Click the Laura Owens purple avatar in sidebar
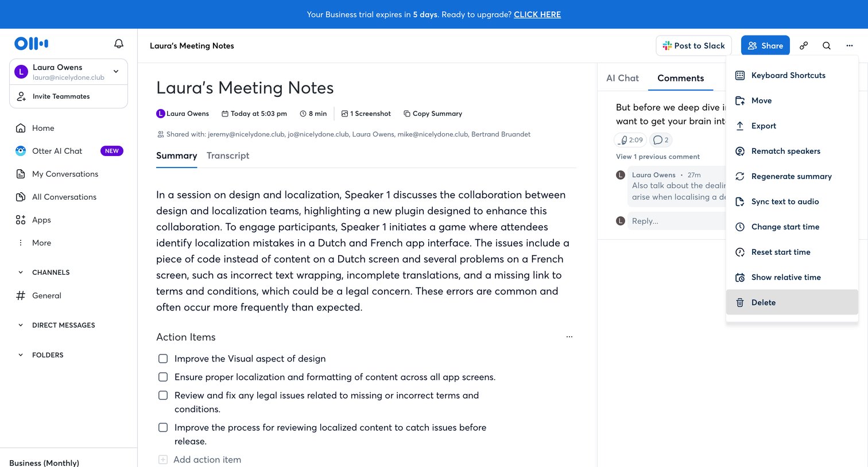Viewport: 868px width, 467px height. (21, 72)
